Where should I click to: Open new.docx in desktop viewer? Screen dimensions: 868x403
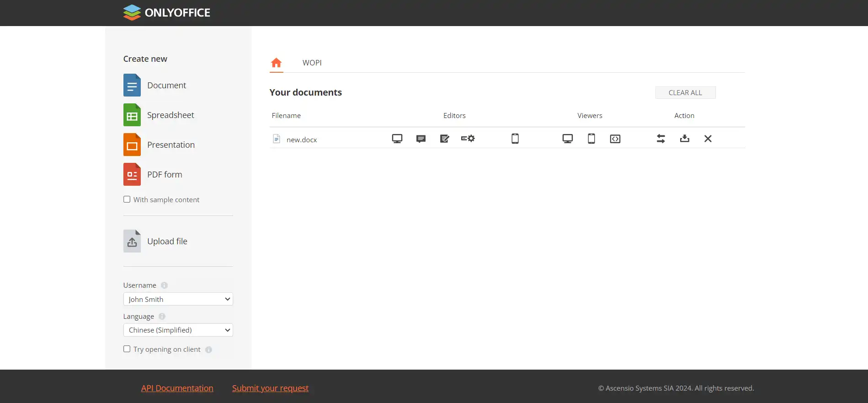click(567, 139)
